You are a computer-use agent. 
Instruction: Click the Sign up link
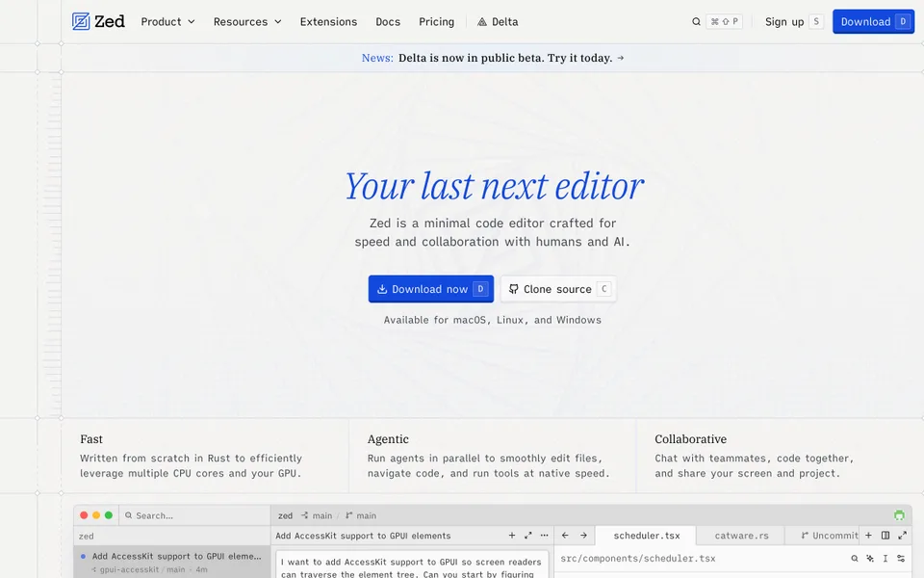[784, 22]
